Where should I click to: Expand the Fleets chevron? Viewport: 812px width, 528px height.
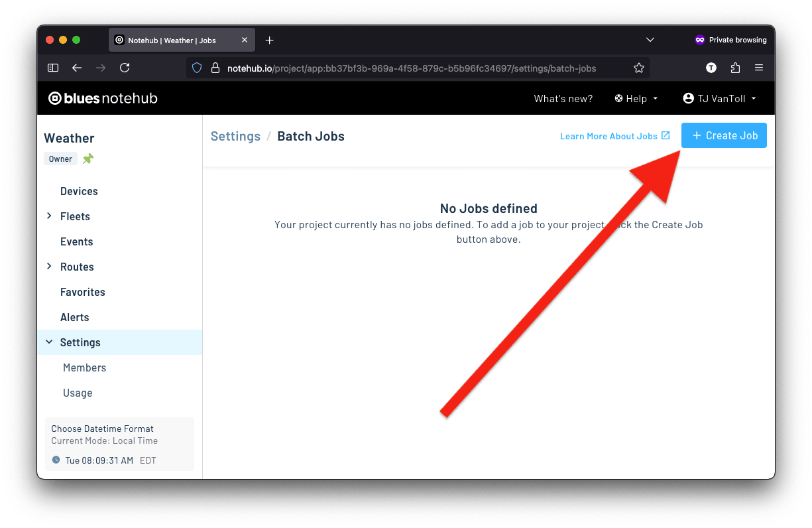coord(49,216)
